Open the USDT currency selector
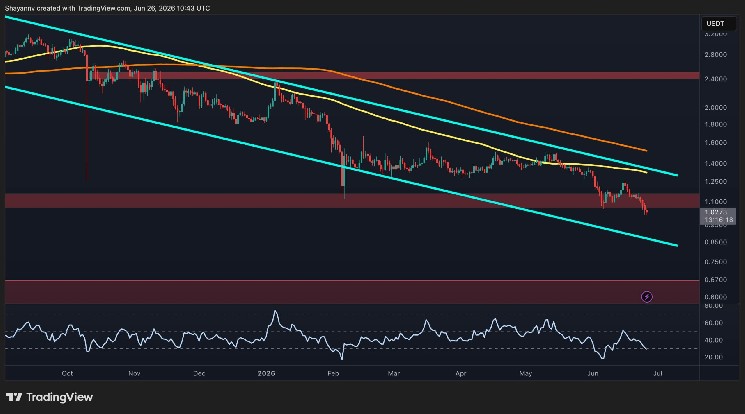Screen dimensions: 745x414 point(718,24)
